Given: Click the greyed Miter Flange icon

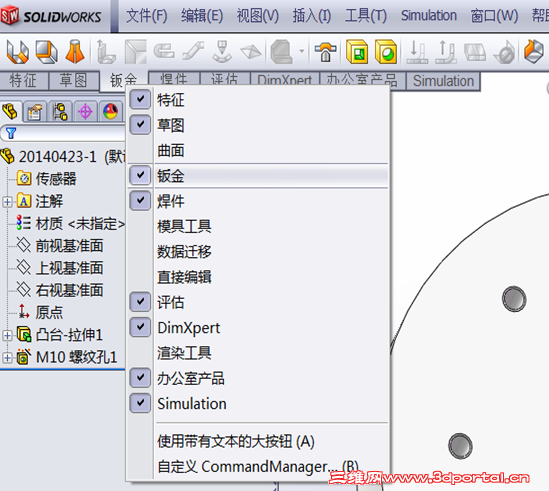Looking at the screenshot, I should pyautogui.click(x=135, y=52).
